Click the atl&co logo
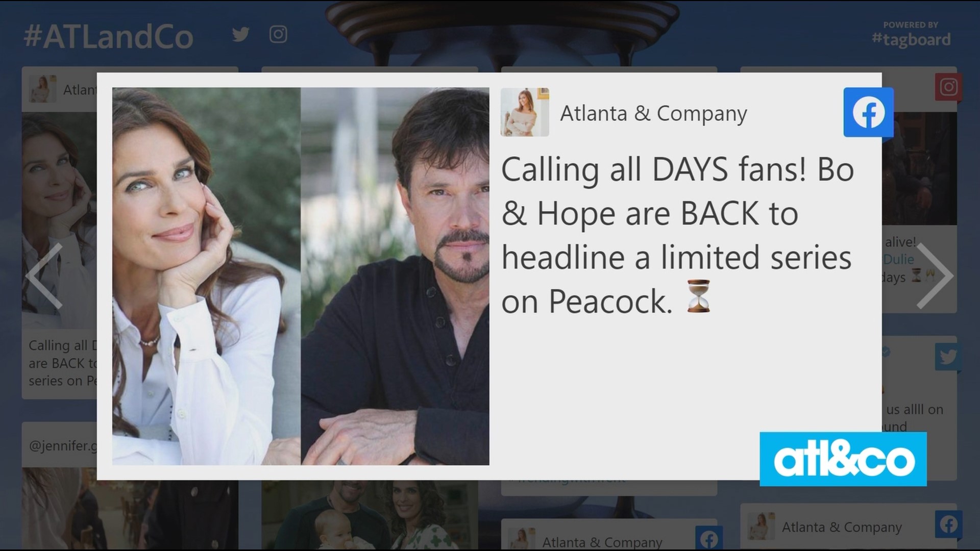 click(x=843, y=459)
